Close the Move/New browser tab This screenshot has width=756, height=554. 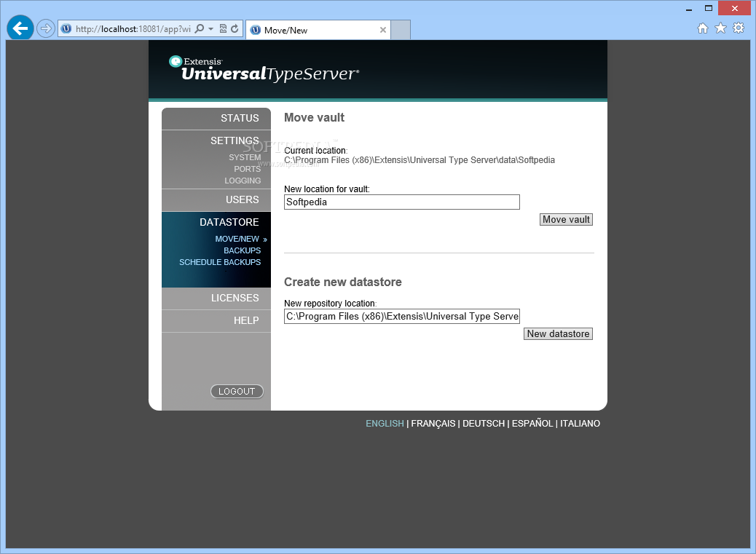[383, 30]
